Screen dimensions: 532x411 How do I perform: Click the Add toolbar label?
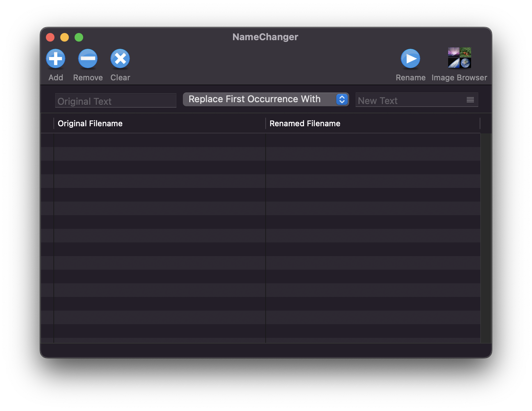(x=56, y=77)
